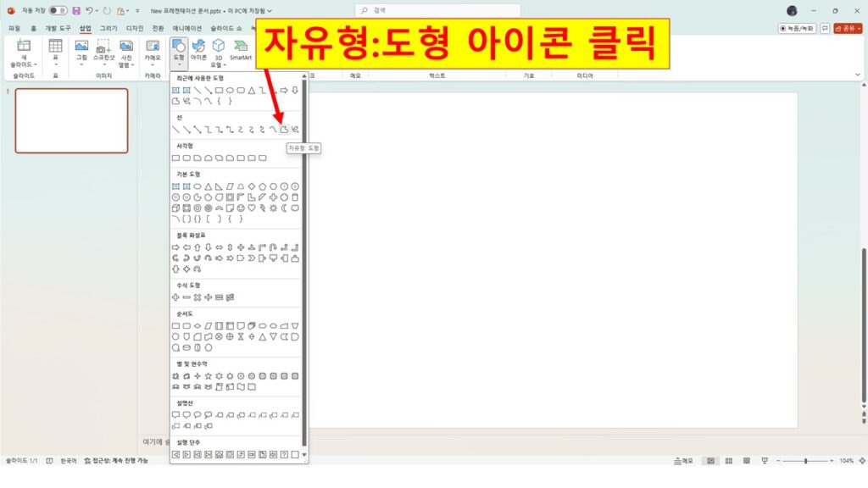Pick the Curve tool in Lines section
Screen dimensions: 868x488
[x=273, y=130]
